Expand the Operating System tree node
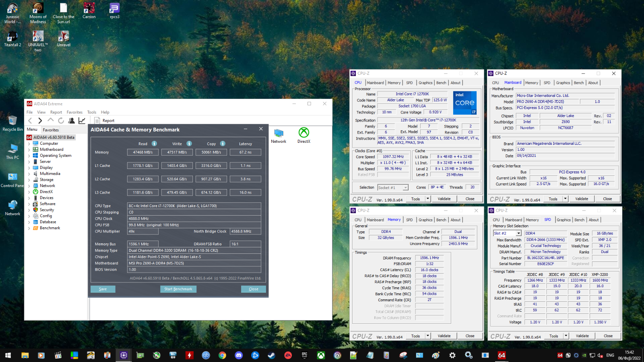Viewport: 644px width, 362px height. (29, 156)
